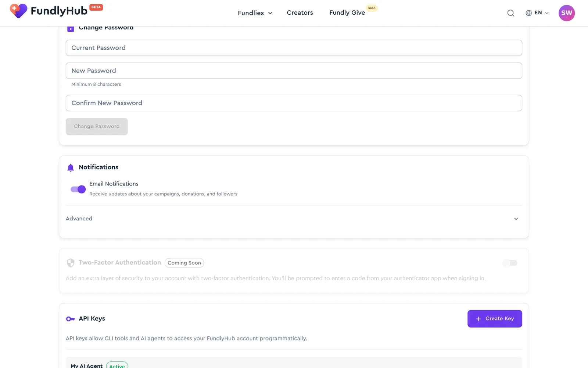The image size is (588, 368).
Task: Click the Soon badge on Fundly Give
Action: point(372,8)
